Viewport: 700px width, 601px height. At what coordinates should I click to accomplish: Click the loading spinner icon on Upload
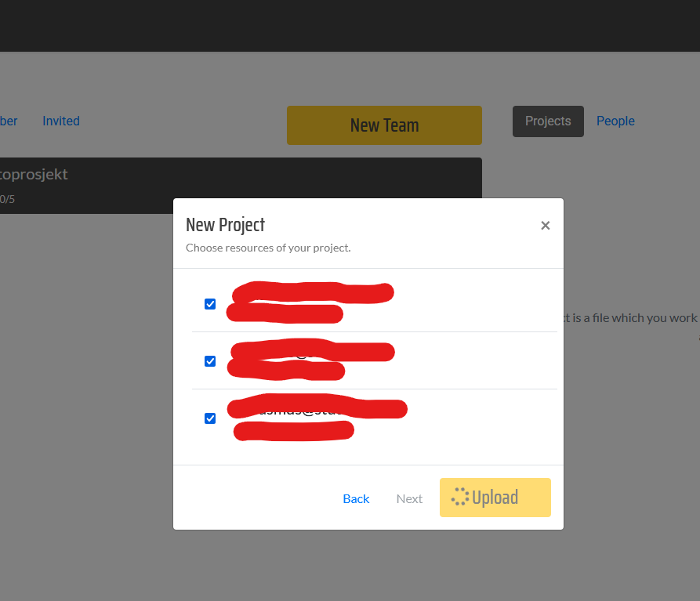460,497
